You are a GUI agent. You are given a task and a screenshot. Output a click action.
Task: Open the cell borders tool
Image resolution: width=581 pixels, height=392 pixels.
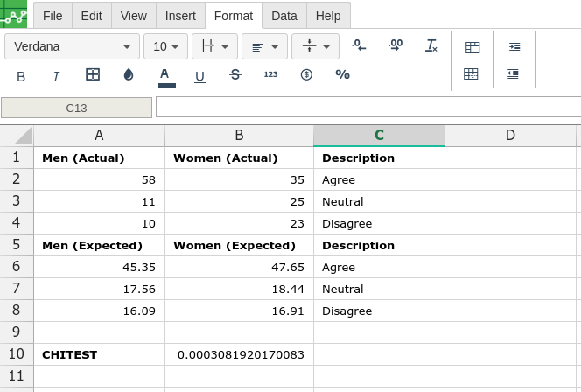pos(93,75)
